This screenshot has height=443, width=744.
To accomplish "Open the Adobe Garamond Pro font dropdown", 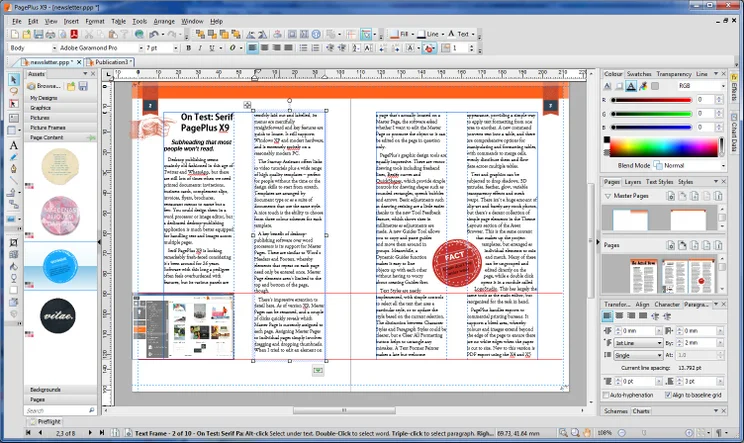I will coord(141,48).
